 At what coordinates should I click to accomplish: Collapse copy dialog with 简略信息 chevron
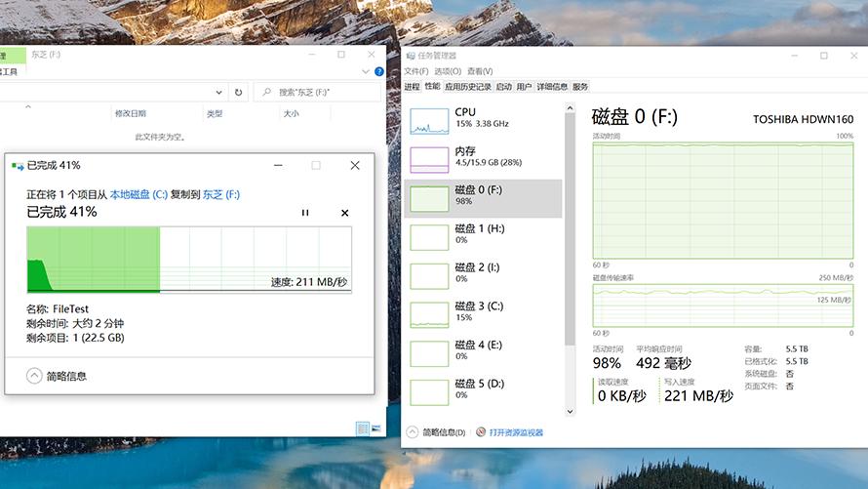coord(35,376)
